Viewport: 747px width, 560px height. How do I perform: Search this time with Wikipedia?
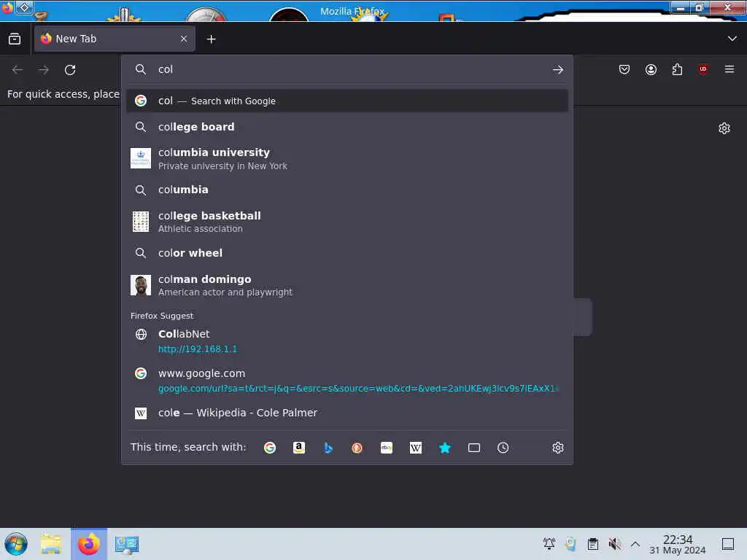415,448
